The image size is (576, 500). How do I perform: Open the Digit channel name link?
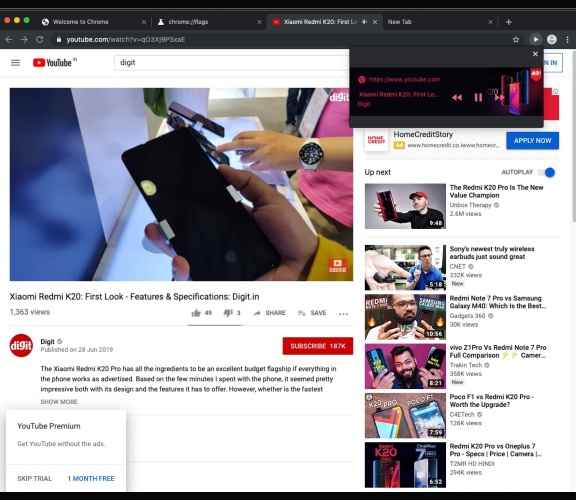pos(47,342)
